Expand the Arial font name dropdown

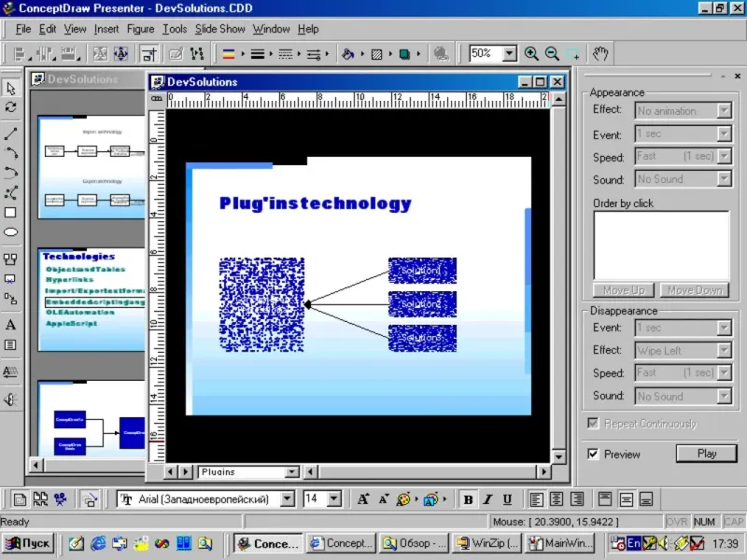tap(287, 499)
